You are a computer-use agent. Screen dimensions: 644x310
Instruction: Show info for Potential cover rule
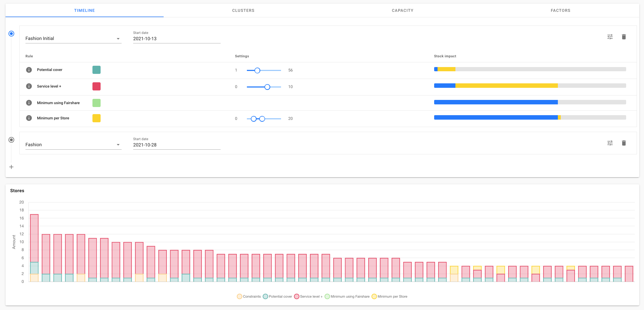29,70
